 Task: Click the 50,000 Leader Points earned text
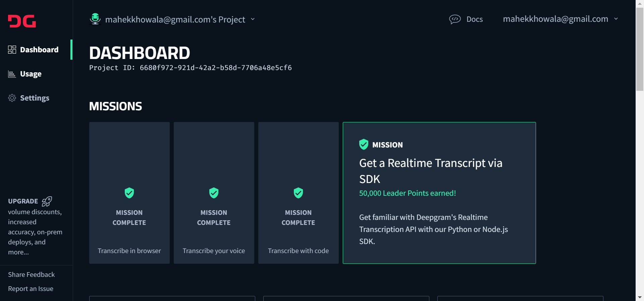408,193
